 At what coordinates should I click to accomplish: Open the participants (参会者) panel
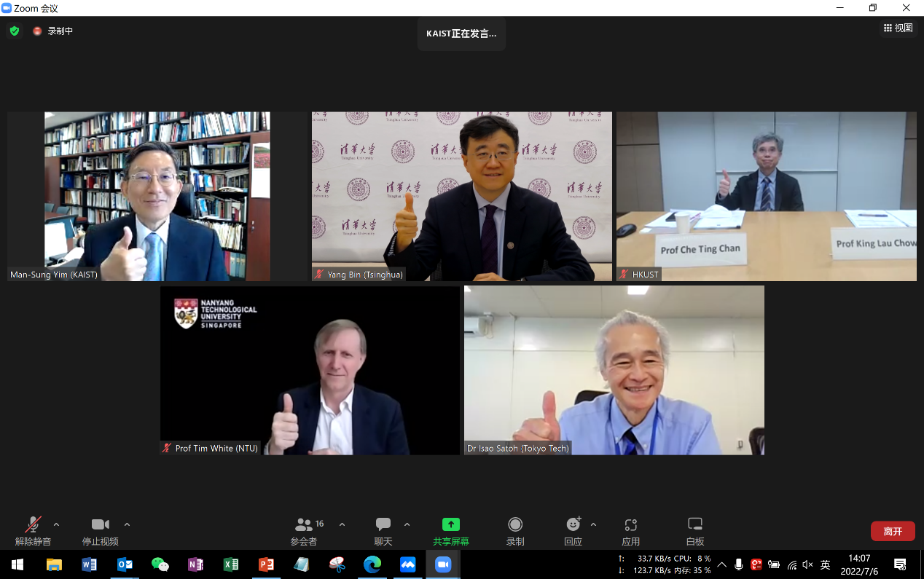click(304, 530)
